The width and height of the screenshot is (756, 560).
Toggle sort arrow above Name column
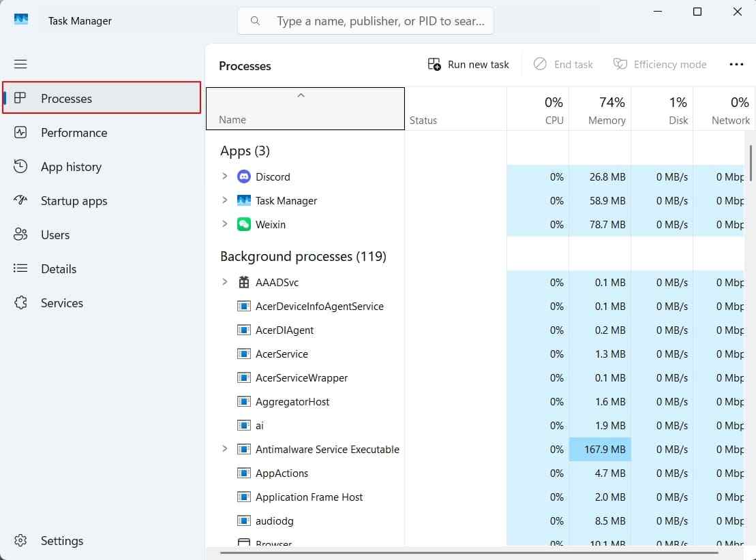tap(301, 95)
